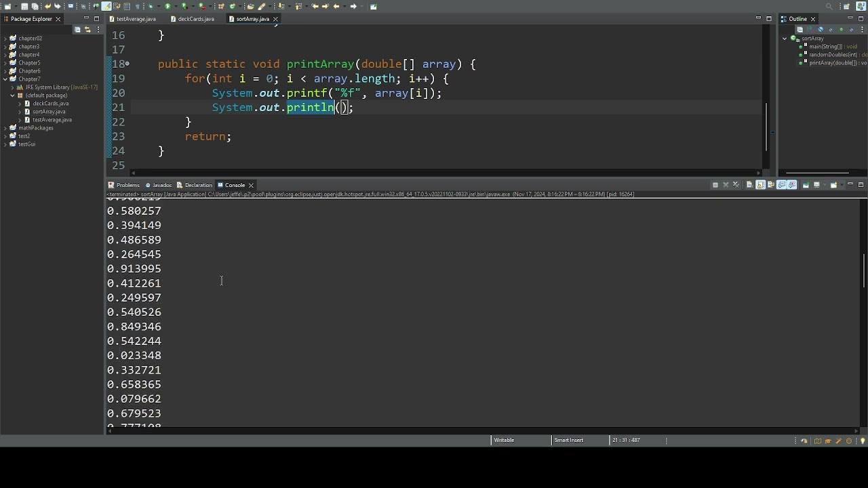Click the Open Type folder icon
Screen dimensions: 868x488
pyautogui.click(x=250, y=6)
